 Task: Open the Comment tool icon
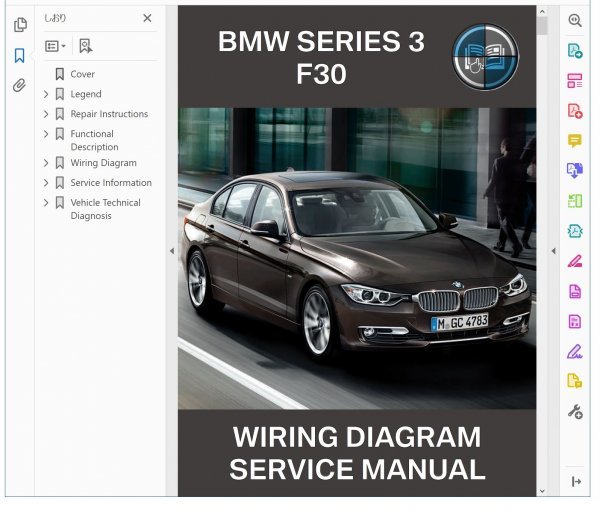pyautogui.click(x=575, y=141)
